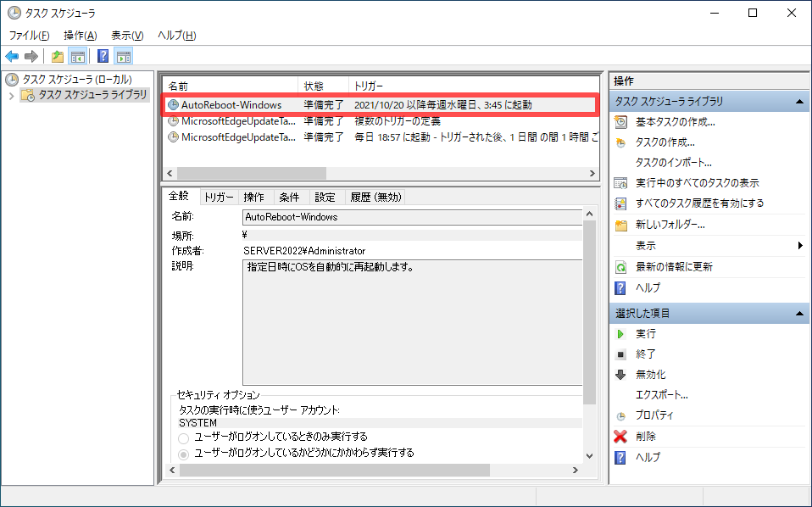
Task: Click the task list horizontal scrollbar thumb
Action: pos(252,173)
